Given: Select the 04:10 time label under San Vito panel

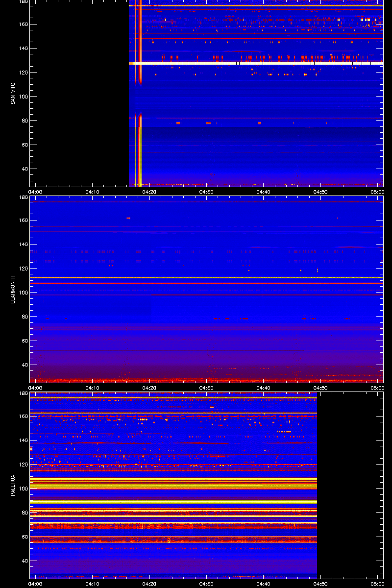Looking at the screenshot, I should pos(93,192).
